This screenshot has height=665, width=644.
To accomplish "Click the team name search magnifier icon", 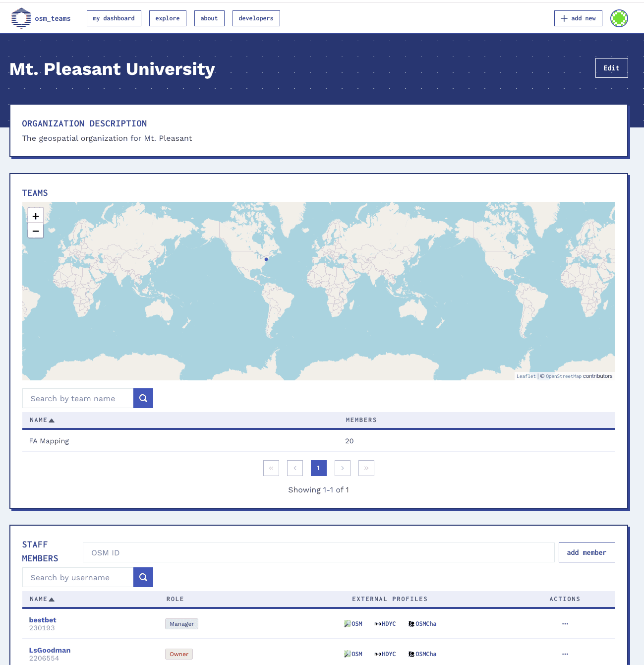I will point(143,398).
